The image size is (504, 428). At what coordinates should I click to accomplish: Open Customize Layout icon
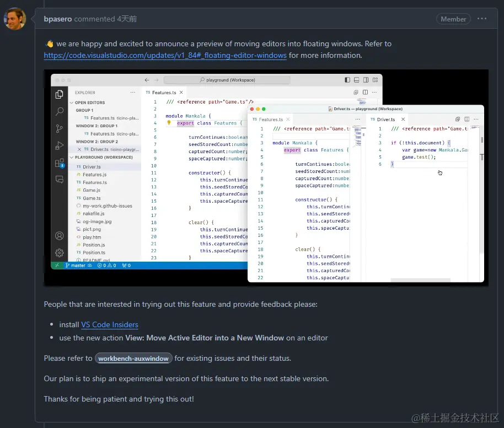tap(375, 80)
